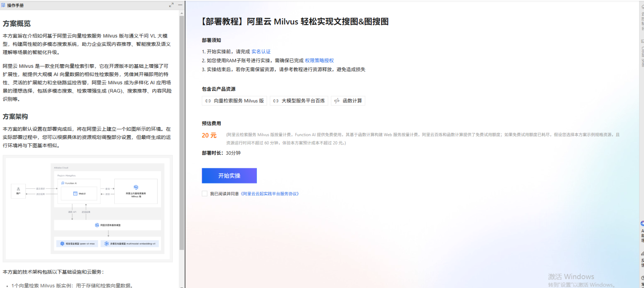This screenshot has height=288, width=644.
Task: Click the 3. 实操结束后 notice line
Action: coord(284,70)
